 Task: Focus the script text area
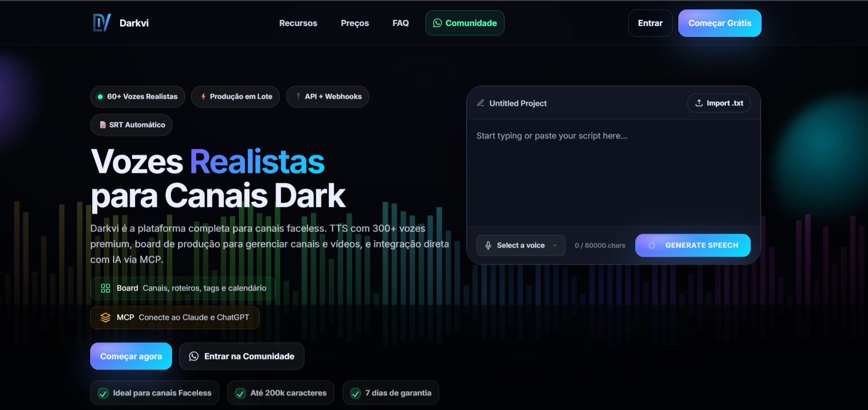click(614, 173)
